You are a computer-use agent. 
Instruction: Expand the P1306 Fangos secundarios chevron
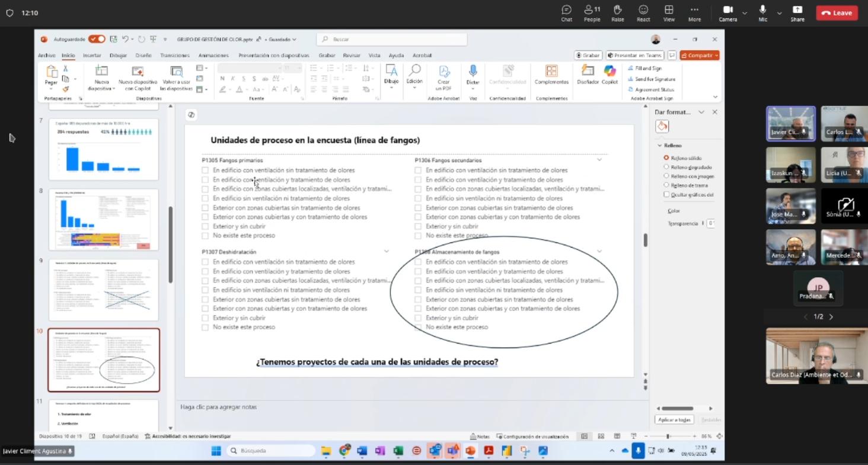(599, 160)
